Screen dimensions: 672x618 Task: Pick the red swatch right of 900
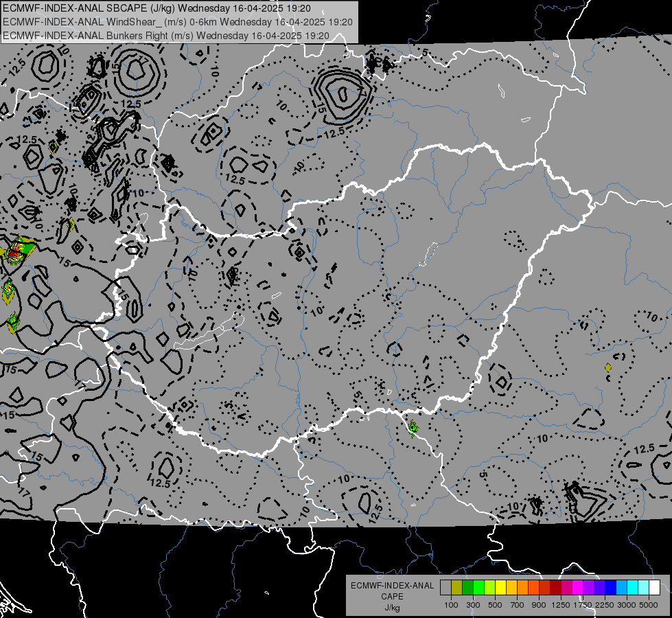[545, 588]
